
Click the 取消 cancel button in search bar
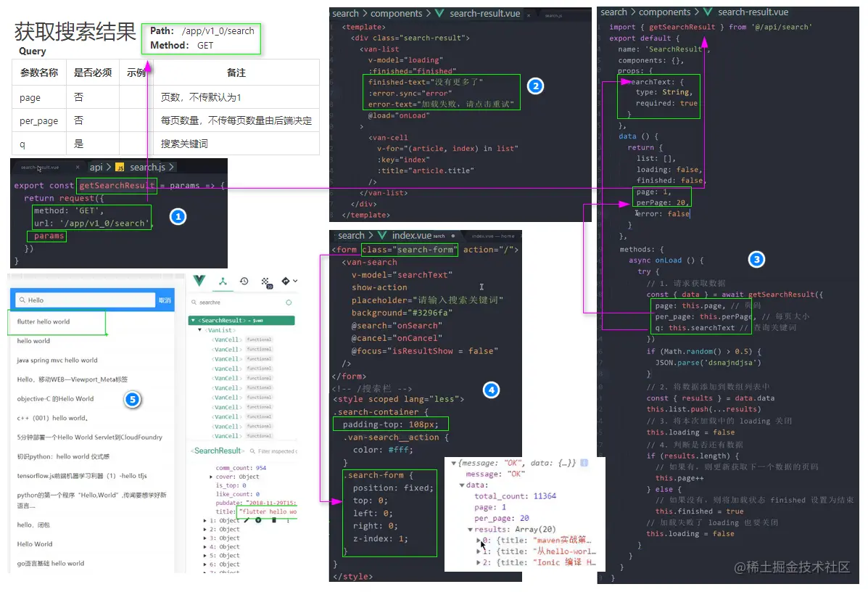(165, 300)
